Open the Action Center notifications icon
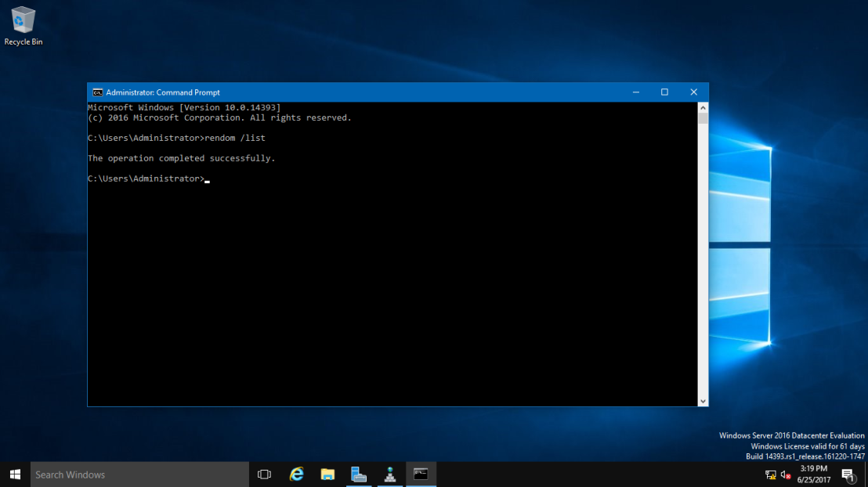The height and width of the screenshot is (487, 868). click(848, 474)
